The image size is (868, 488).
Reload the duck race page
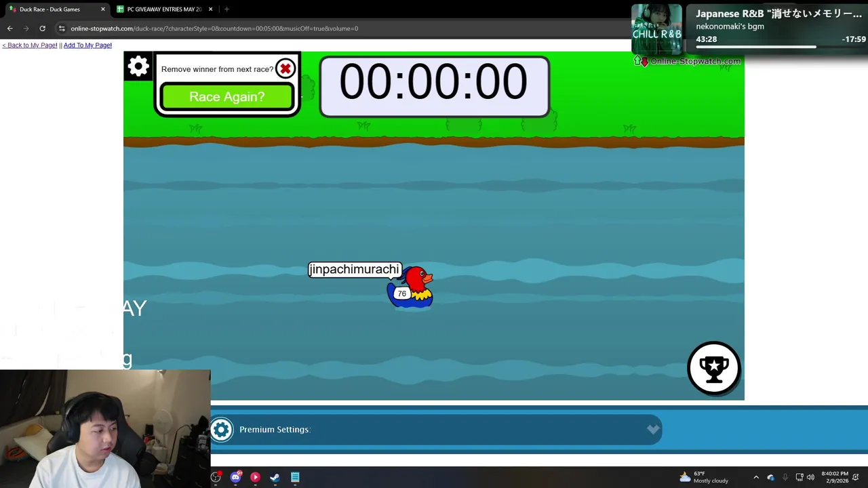[42, 28]
